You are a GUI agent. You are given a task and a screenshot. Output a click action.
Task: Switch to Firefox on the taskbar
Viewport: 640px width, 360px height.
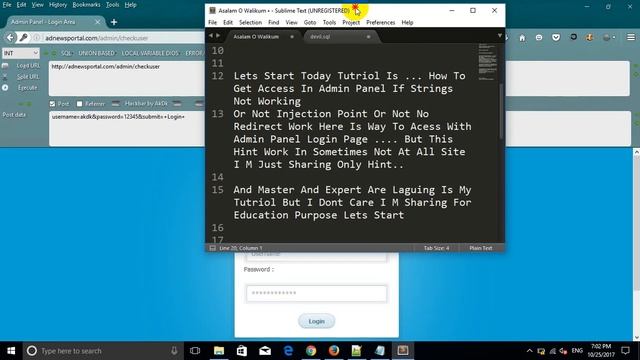(334, 351)
